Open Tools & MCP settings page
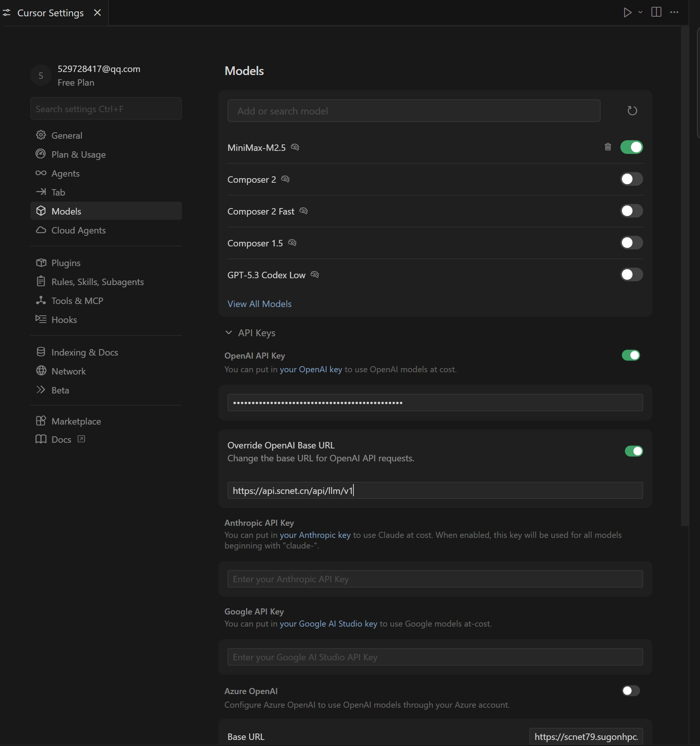This screenshot has width=700, height=746. [77, 301]
